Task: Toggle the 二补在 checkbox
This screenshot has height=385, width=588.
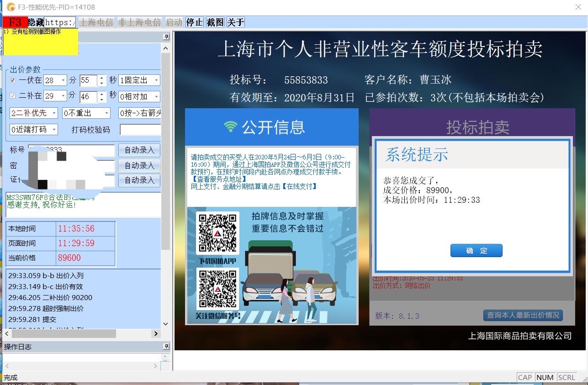Action: coord(13,96)
